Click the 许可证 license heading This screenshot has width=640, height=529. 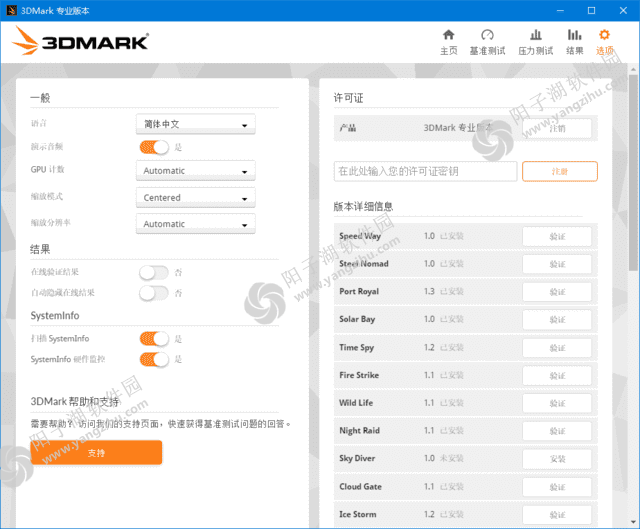pyautogui.click(x=348, y=98)
